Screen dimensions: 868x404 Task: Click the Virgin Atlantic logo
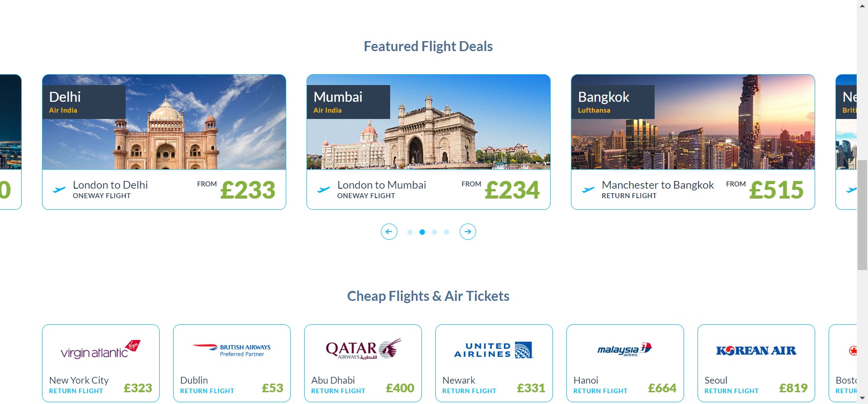(100, 349)
